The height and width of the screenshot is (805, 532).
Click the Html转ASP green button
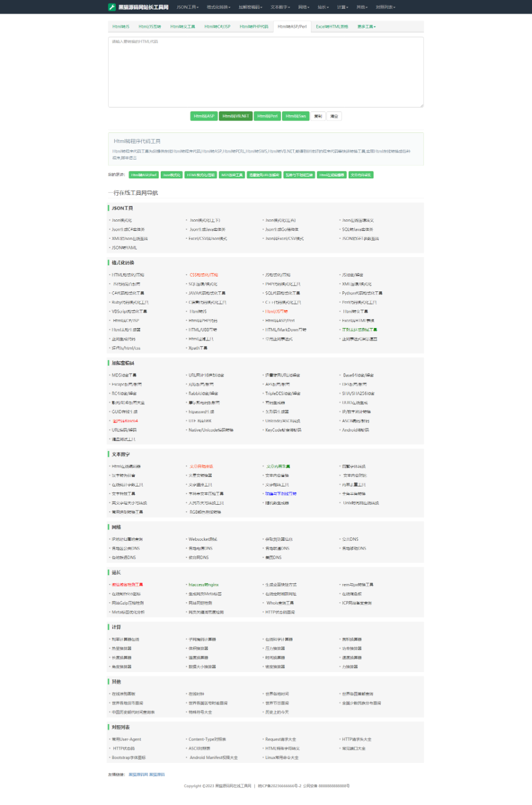tap(204, 116)
